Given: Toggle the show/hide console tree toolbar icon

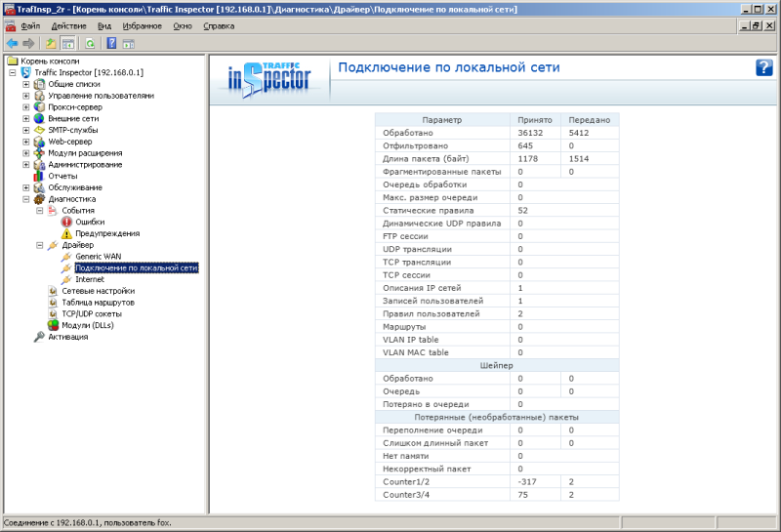Looking at the screenshot, I should [x=67, y=43].
